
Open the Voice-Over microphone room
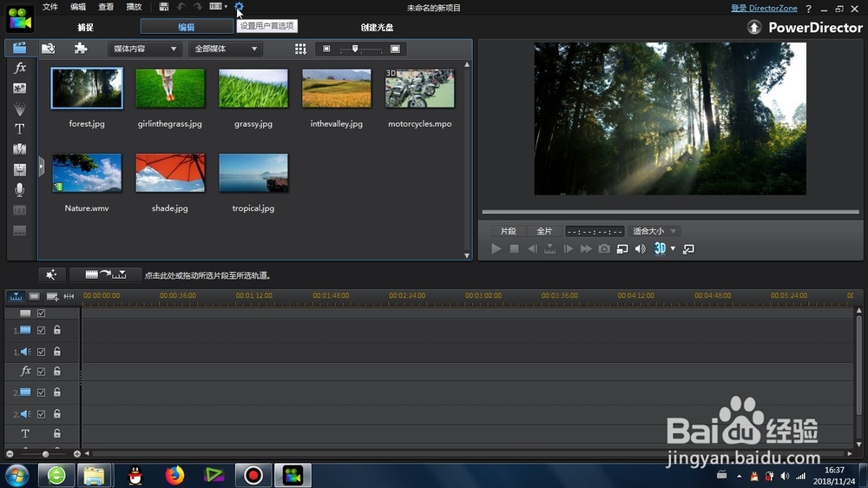[x=19, y=190]
